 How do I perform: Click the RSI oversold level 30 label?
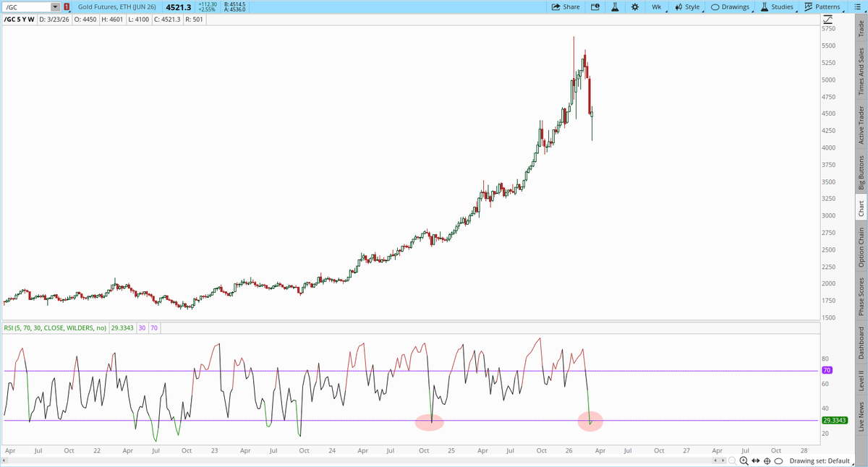tap(142, 328)
